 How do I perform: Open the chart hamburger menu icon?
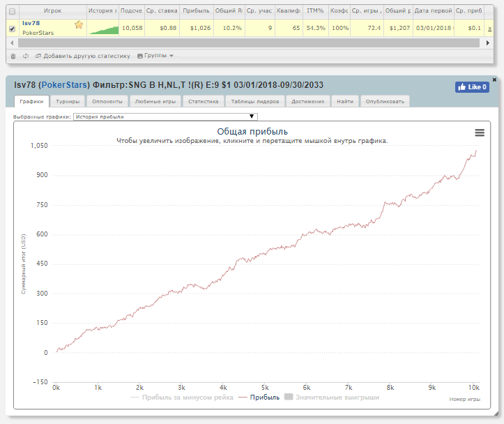tap(480, 132)
